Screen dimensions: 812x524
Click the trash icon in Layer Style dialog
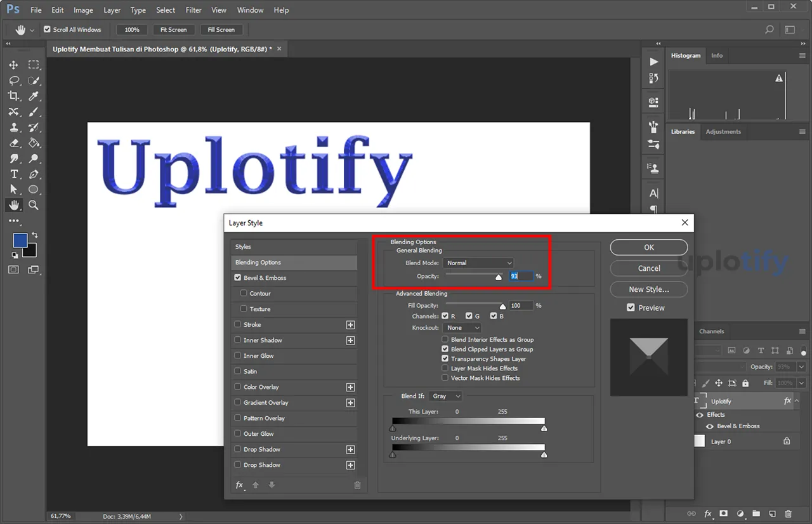[357, 485]
